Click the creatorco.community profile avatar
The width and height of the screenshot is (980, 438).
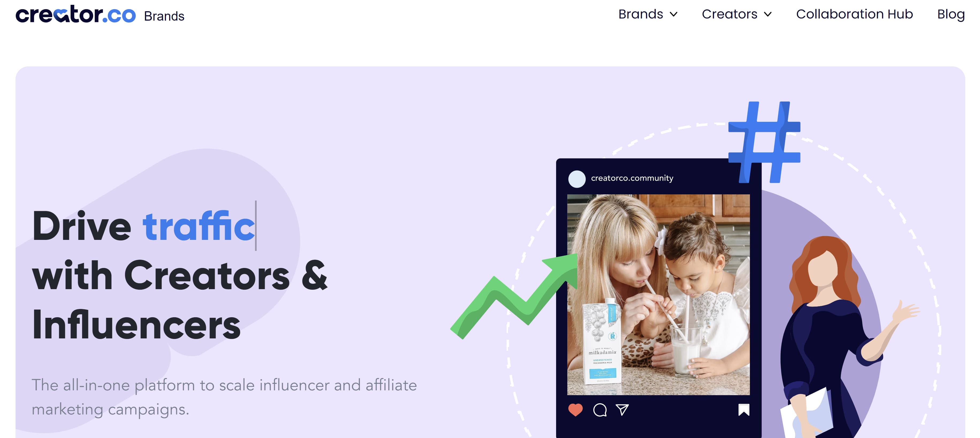pos(575,178)
